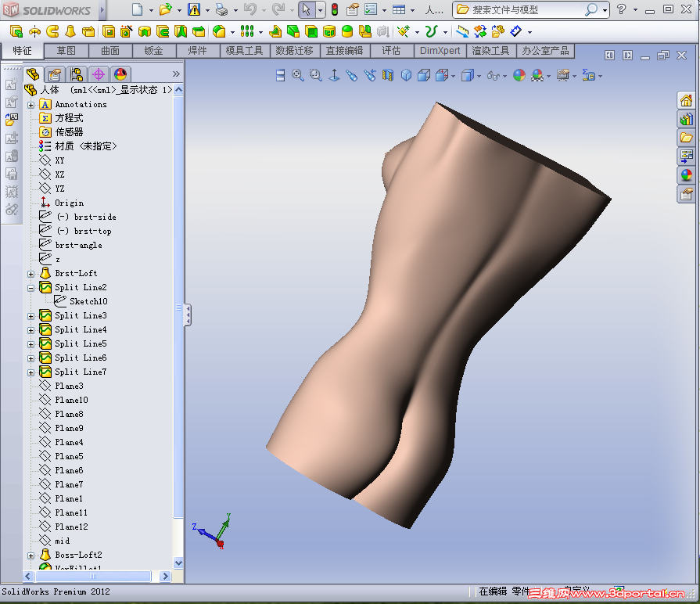Toggle Hide/Show Items with the eyeglasses icon
Viewport: 700px width, 604px height.
(496, 75)
